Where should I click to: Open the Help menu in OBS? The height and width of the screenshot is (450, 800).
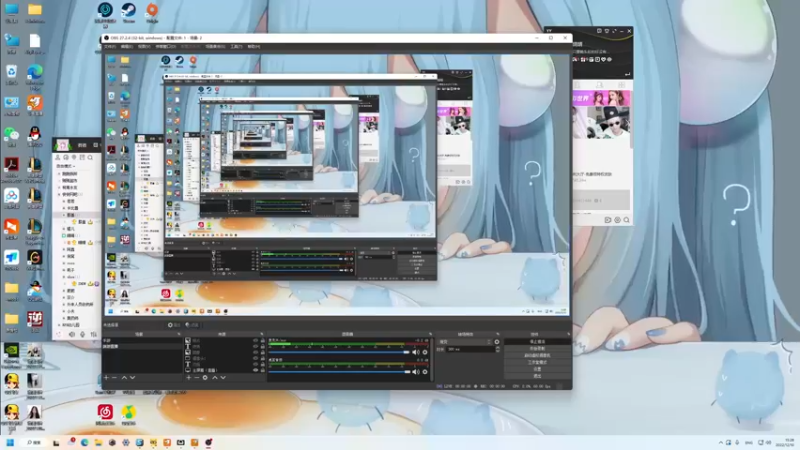coord(253,46)
